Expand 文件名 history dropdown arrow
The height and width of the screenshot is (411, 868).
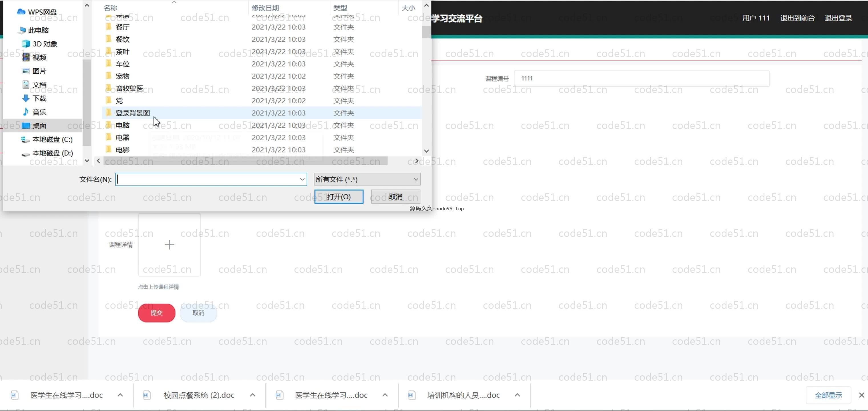[302, 179]
